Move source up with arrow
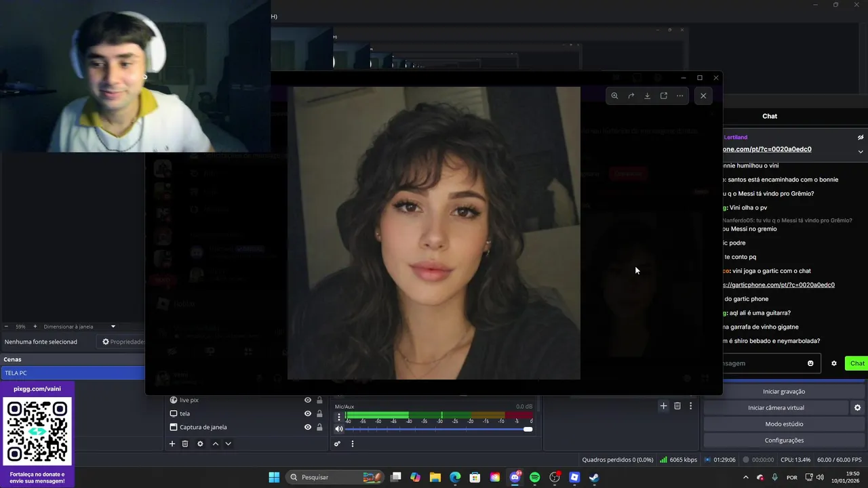Screen dimensions: 868x488 click(216, 444)
